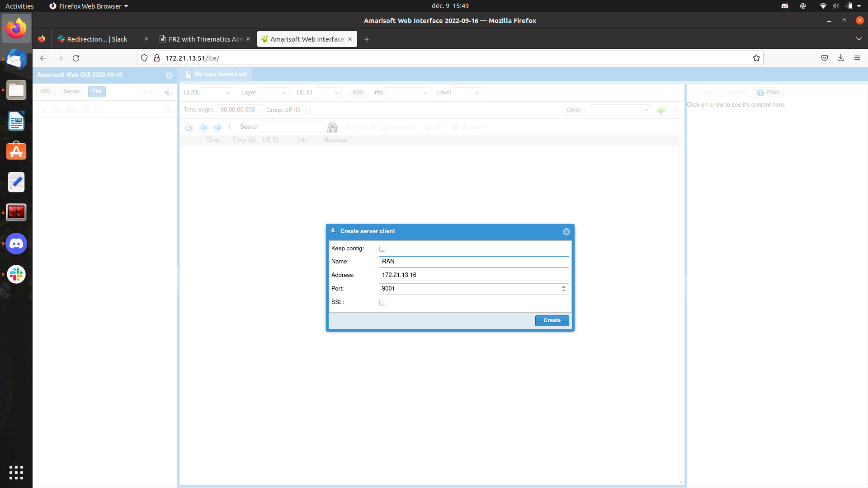
Task: Toggle the SSL checkbox
Action: coord(382,303)
